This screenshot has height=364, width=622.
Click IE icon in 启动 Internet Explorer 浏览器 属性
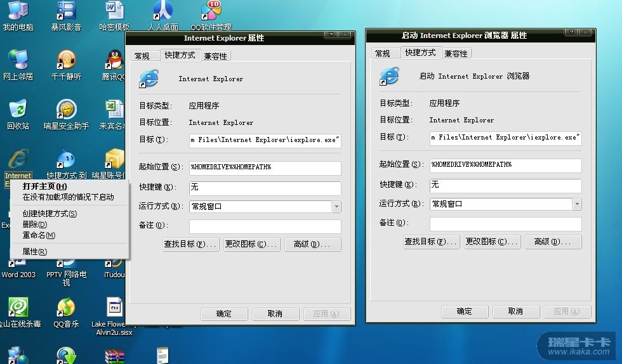click(389, 75)
